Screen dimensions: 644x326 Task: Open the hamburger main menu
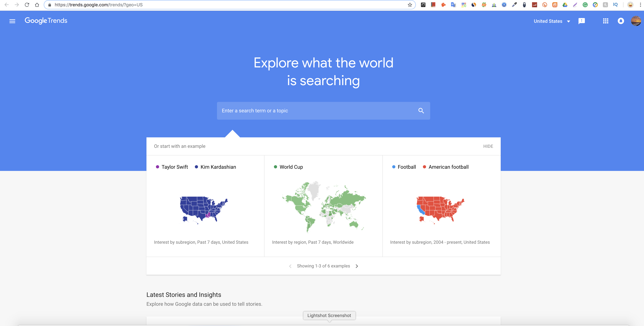[x=12, y=21]
